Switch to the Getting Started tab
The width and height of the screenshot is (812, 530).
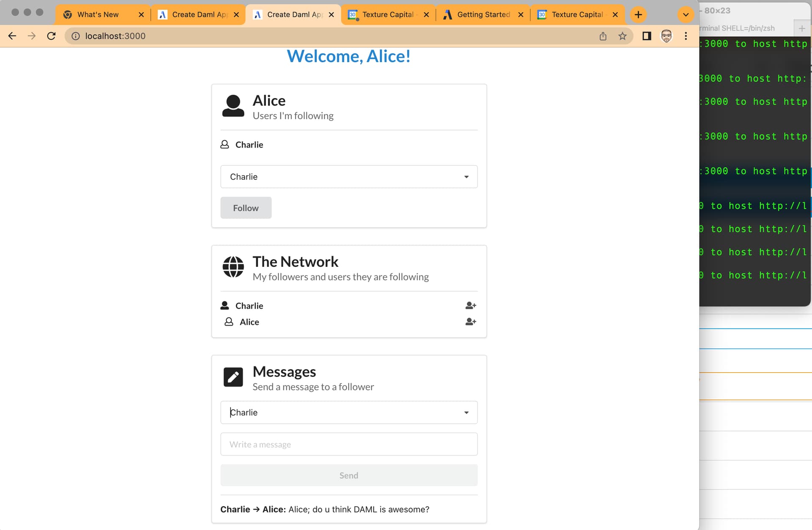[x=483, y=14]
